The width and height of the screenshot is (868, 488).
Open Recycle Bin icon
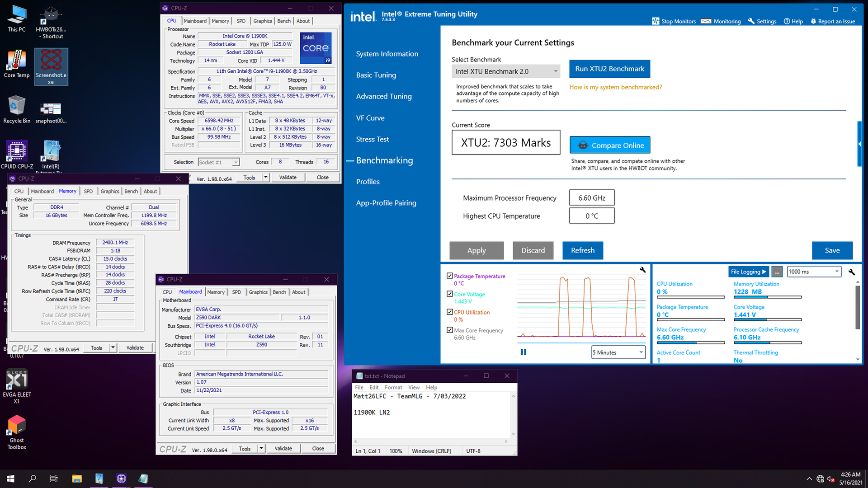point(17,109)
